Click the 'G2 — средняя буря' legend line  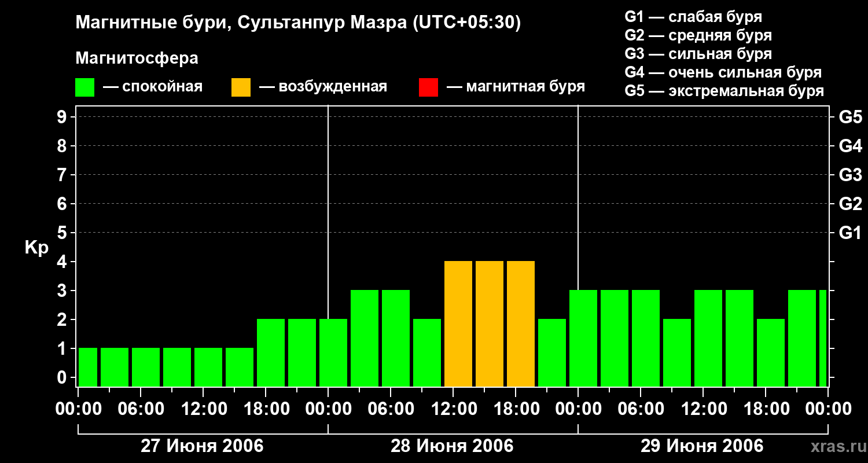[698, 35]
